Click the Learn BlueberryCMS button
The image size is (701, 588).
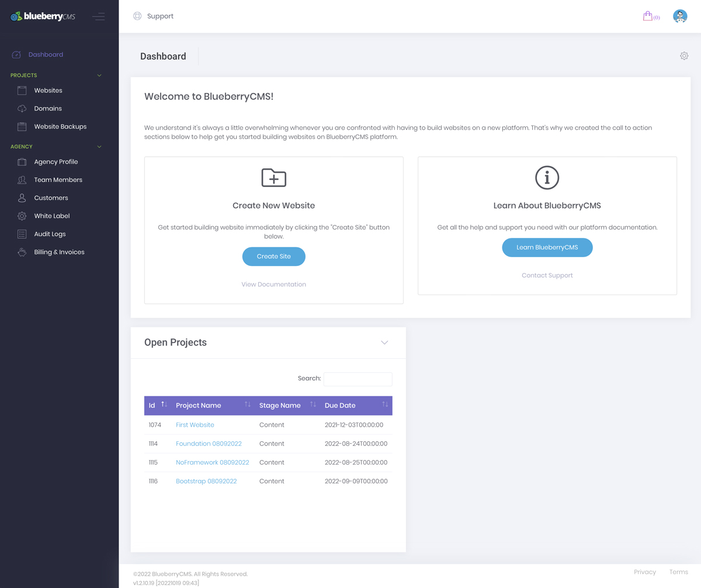click(547, 247)
